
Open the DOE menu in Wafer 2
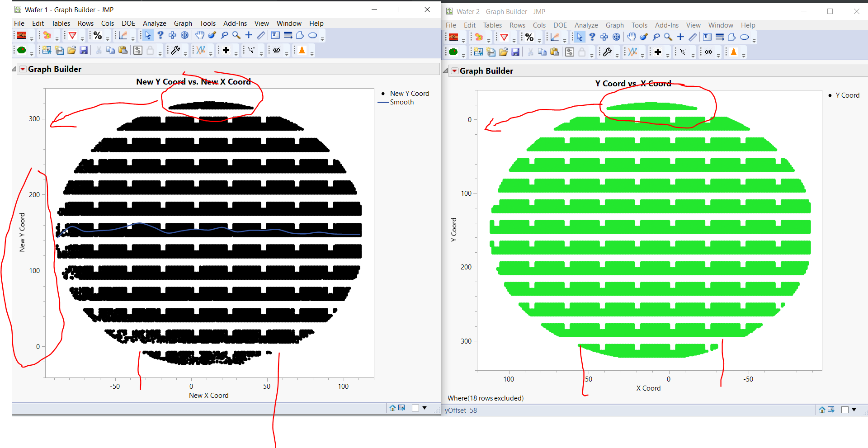tap(560, 25)
